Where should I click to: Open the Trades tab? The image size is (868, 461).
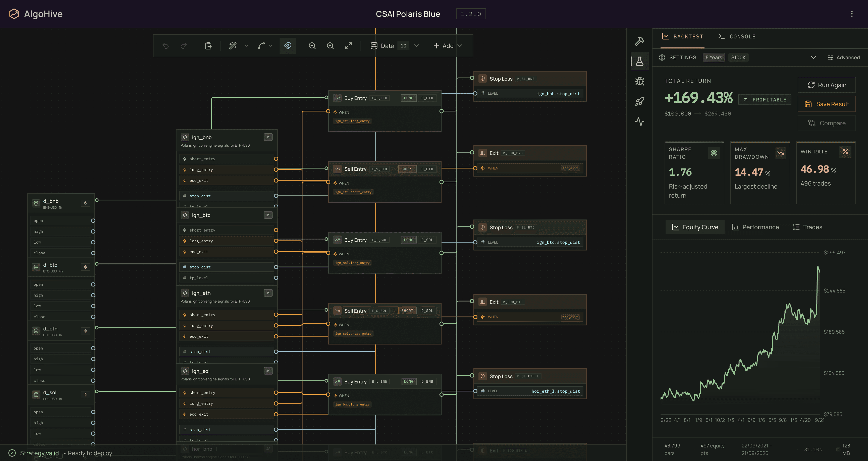(807, 227)
